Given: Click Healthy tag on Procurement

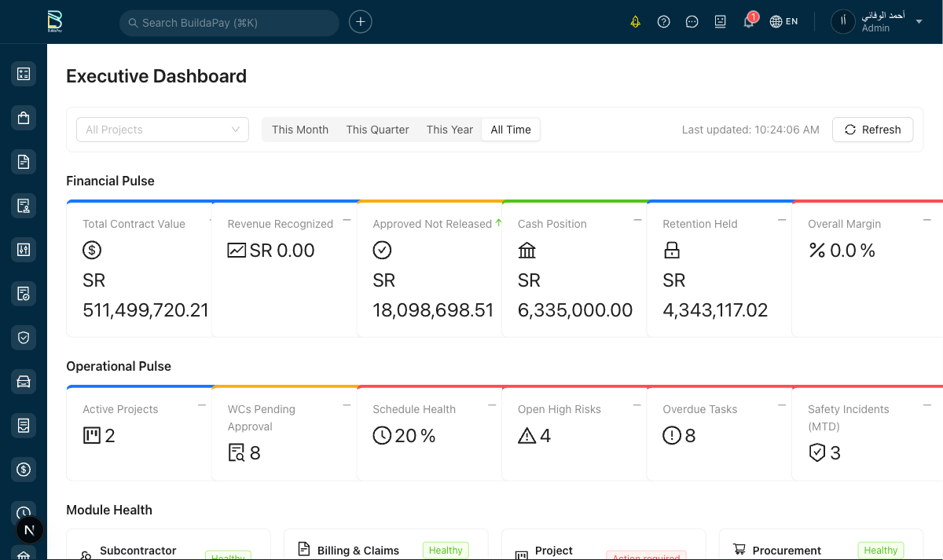Looking at the screenshot, I should click(x=880, y=551).
